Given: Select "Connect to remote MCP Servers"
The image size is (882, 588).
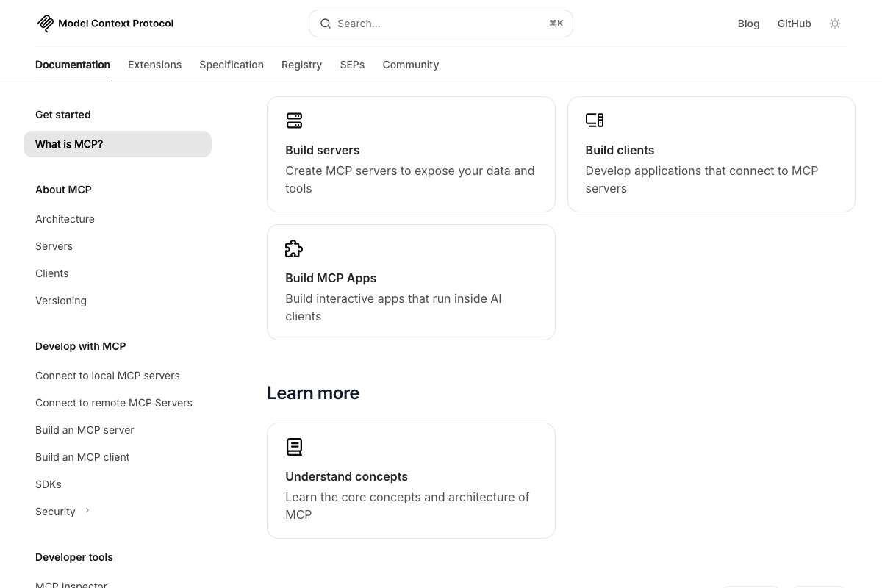Looking at the screenshot, I should [114, 403].
